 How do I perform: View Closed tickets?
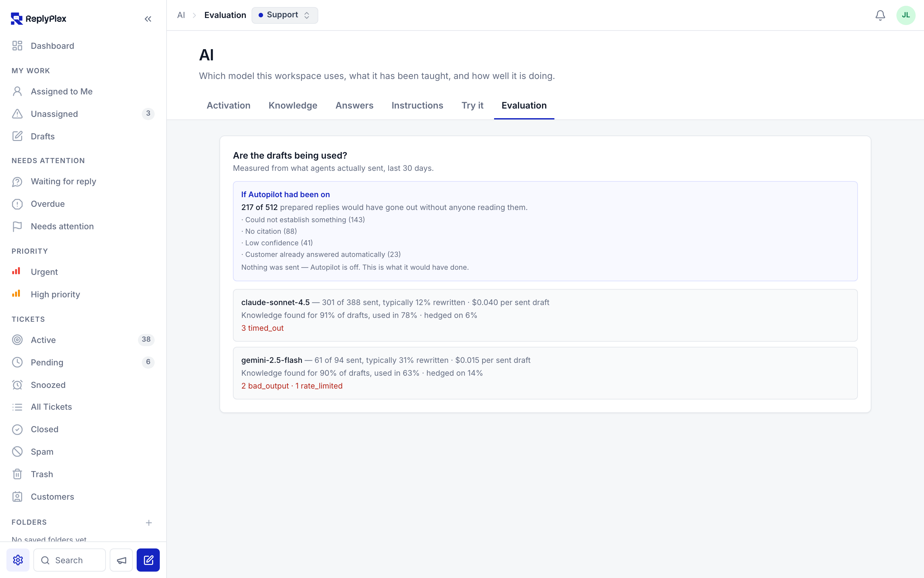coord(83,429)
